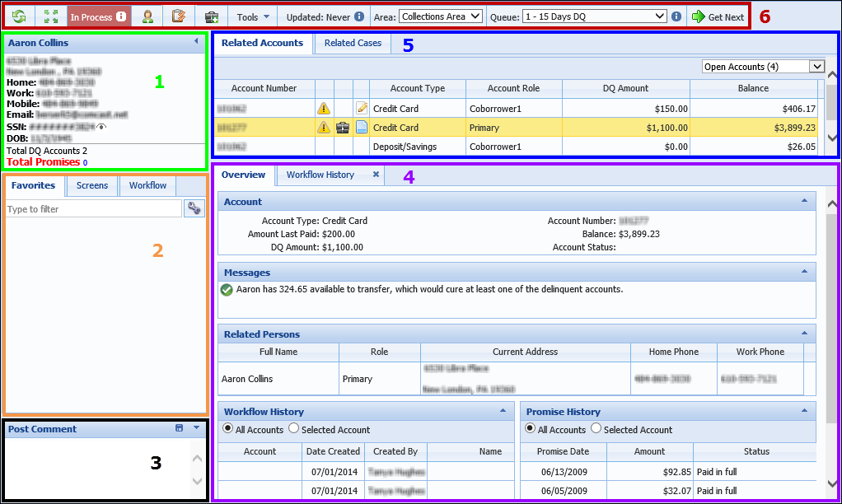Click the save icon in Post Comment header
Image resolution: width=842 pixels, height=504 pixels.
coord(180,427)
